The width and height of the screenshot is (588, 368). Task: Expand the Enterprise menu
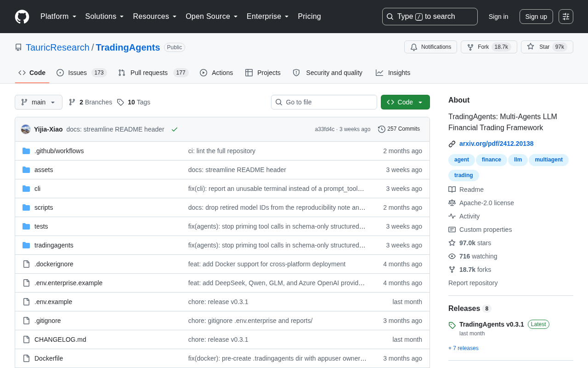tap(268, 17)
